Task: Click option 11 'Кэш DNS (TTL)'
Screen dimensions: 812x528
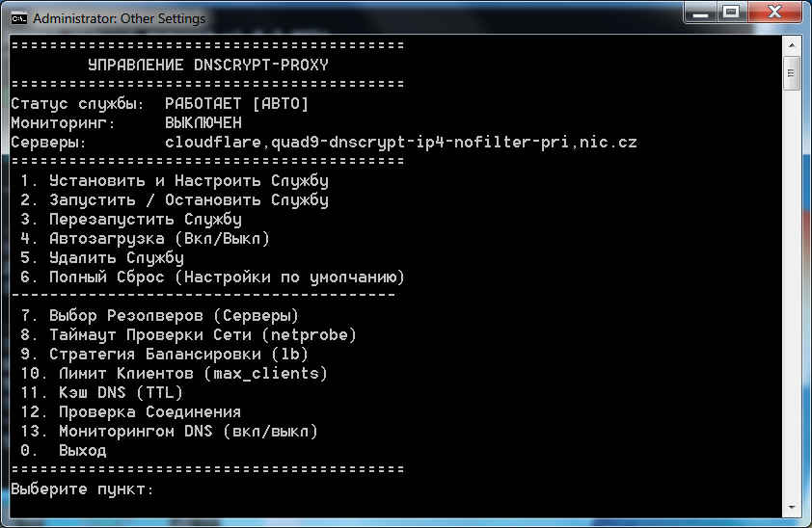Action: pyautogui.click(x=101, y=393)
